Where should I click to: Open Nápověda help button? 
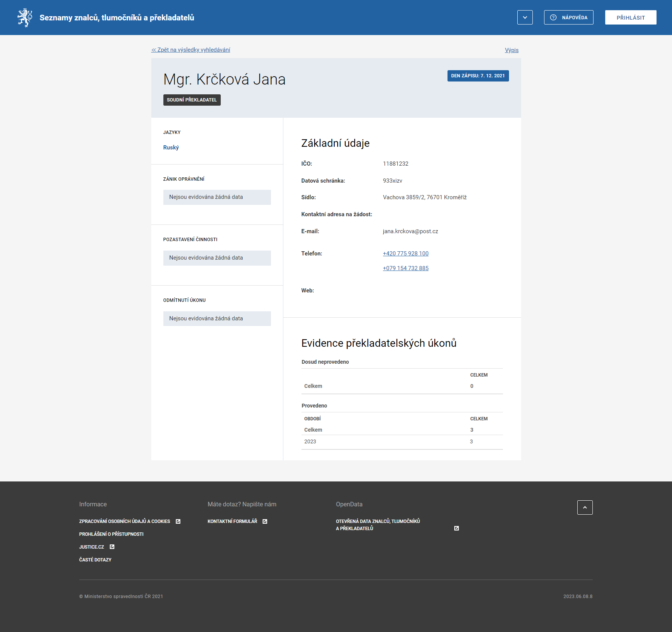568,17
